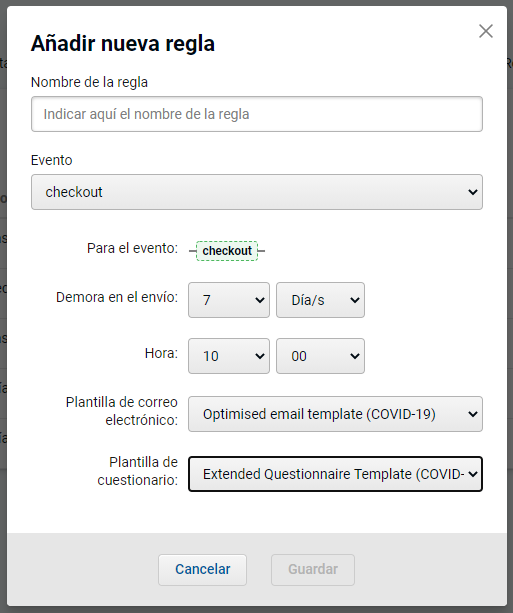Open the Día/s unit dropdown
This screenshot has width=513, height=613.
(320, 300)
